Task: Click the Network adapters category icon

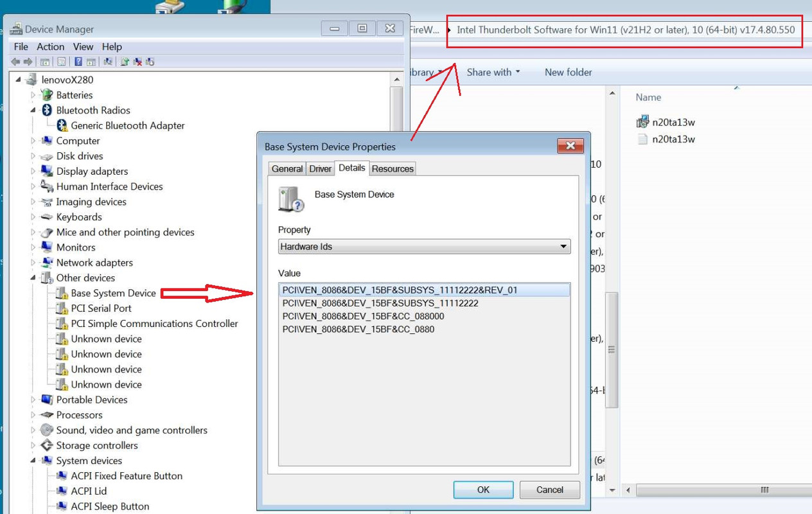Action: 47,263
